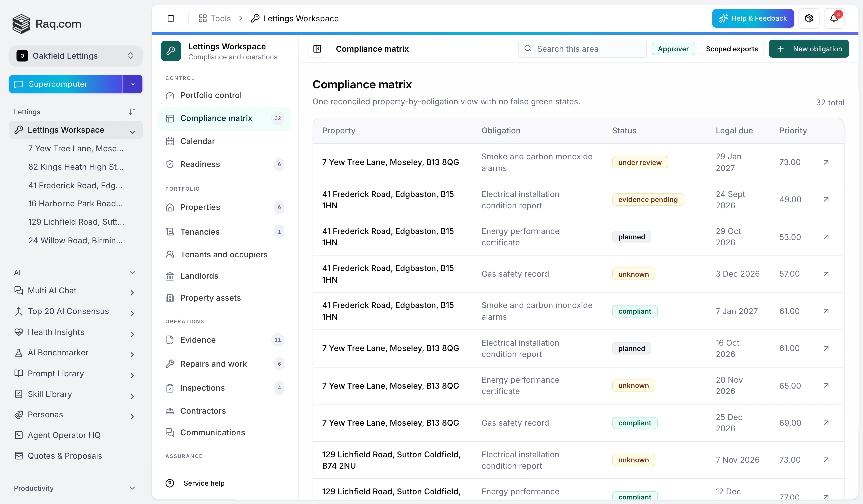Expand Multi AI Chat submenu

[132, 293]
